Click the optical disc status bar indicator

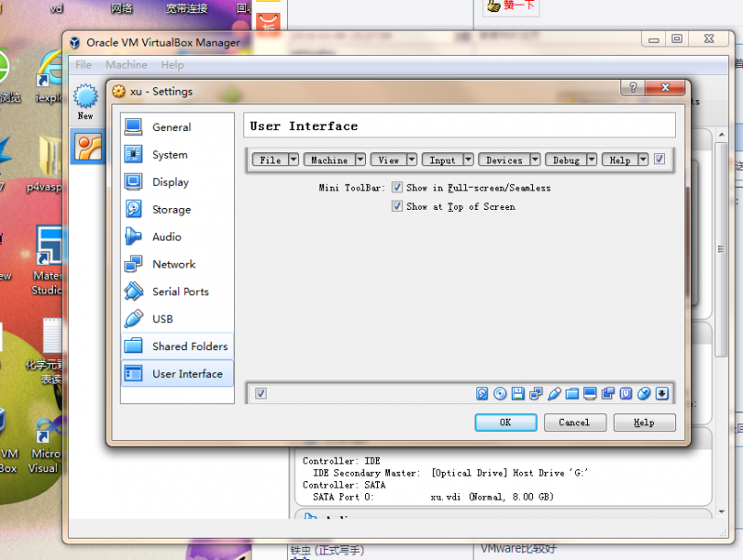point(500,394)
